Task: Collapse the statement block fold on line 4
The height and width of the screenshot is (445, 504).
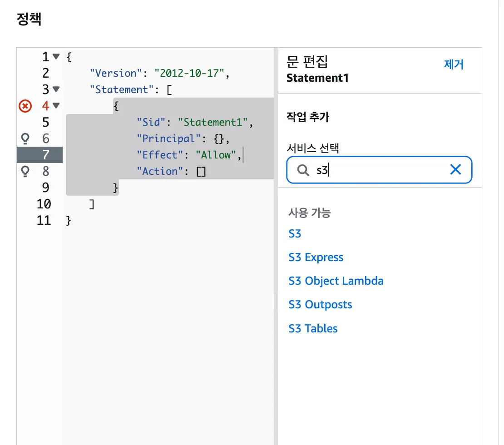Action: coord(56,105)
